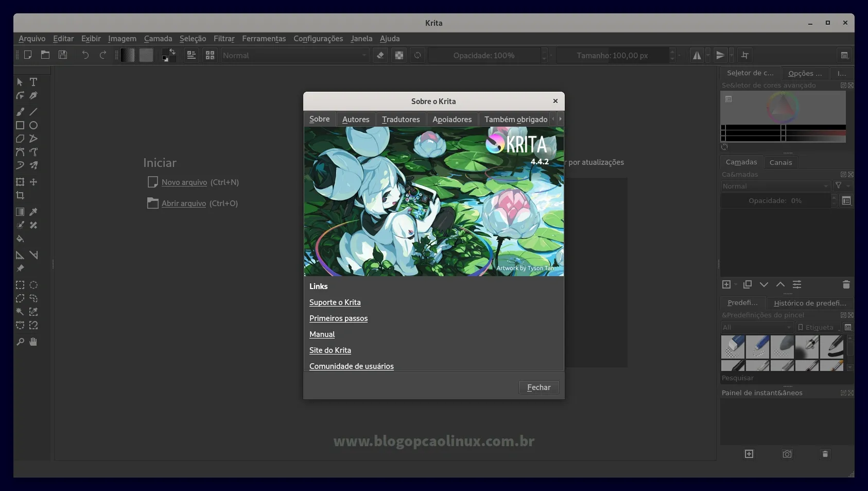This screenshot has height=491, width=868.
Task: Select the Elliptical Selection tool
Action: (33, 285)
